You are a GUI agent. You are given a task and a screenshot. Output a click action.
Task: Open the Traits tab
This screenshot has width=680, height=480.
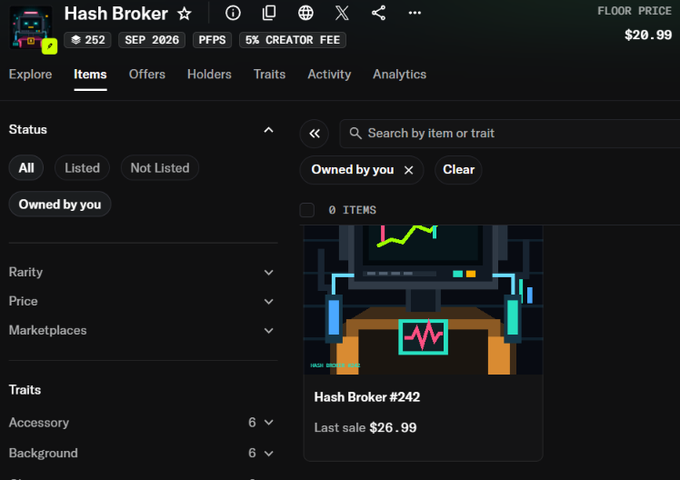tap(269, 74)
